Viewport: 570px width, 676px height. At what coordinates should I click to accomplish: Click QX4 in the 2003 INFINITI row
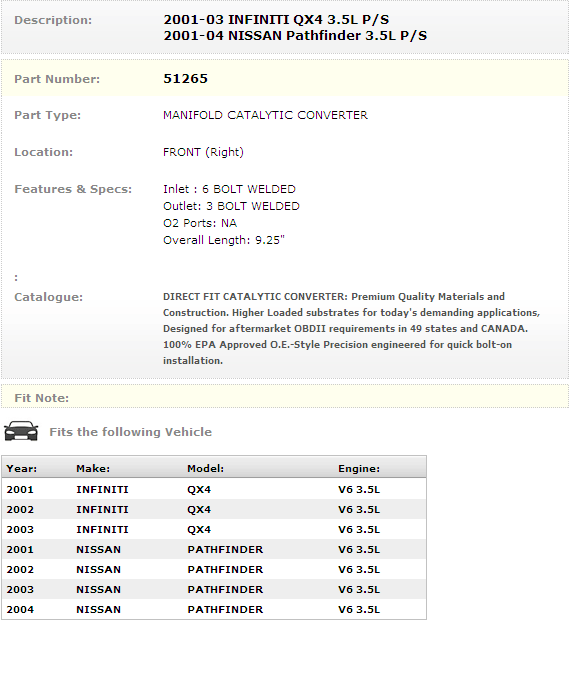(199, 529)
